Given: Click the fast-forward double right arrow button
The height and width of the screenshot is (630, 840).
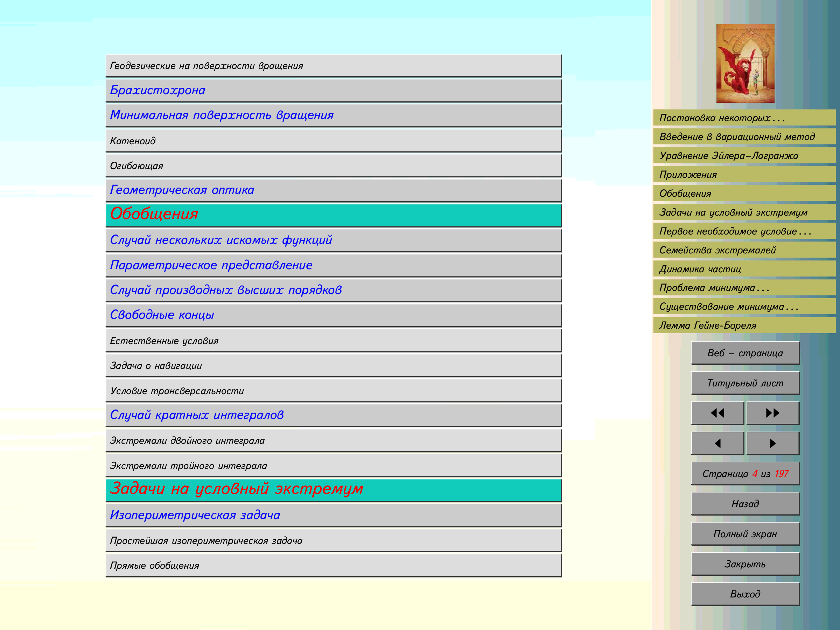Looking at the screenshot, I should pyautogui.click(x=772, y=413).
